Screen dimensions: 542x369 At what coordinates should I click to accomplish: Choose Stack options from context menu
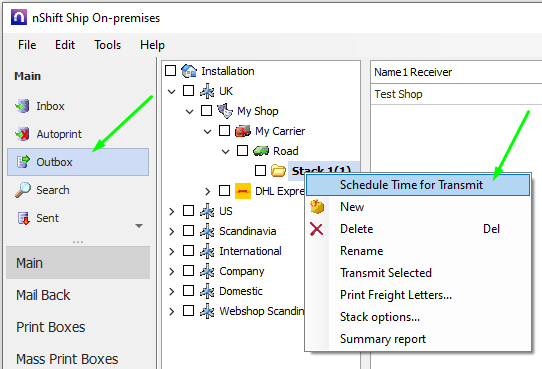coord(418,317)
